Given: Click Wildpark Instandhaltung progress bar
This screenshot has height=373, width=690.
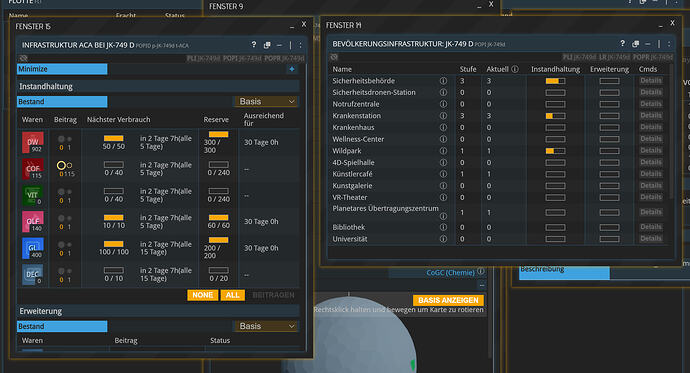Looking at the screenshot, I should (555, 151).
